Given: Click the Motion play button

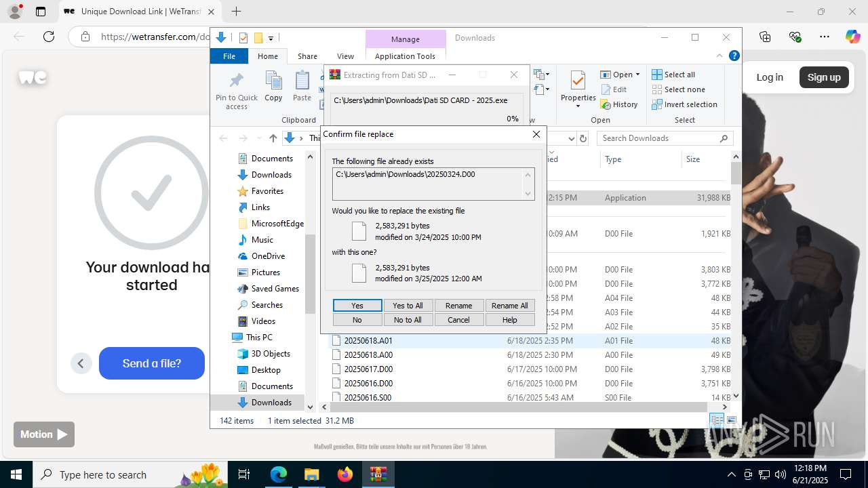Looking at the screenshot, I should click(44, 434).
